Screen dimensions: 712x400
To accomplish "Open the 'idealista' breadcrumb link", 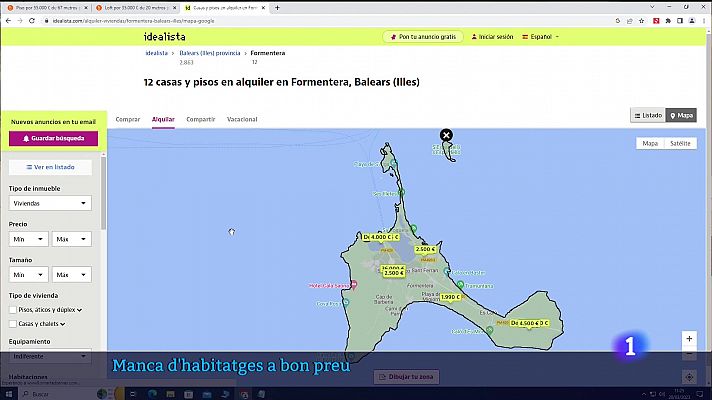I will pyautogui.click(x=156, y=53).
